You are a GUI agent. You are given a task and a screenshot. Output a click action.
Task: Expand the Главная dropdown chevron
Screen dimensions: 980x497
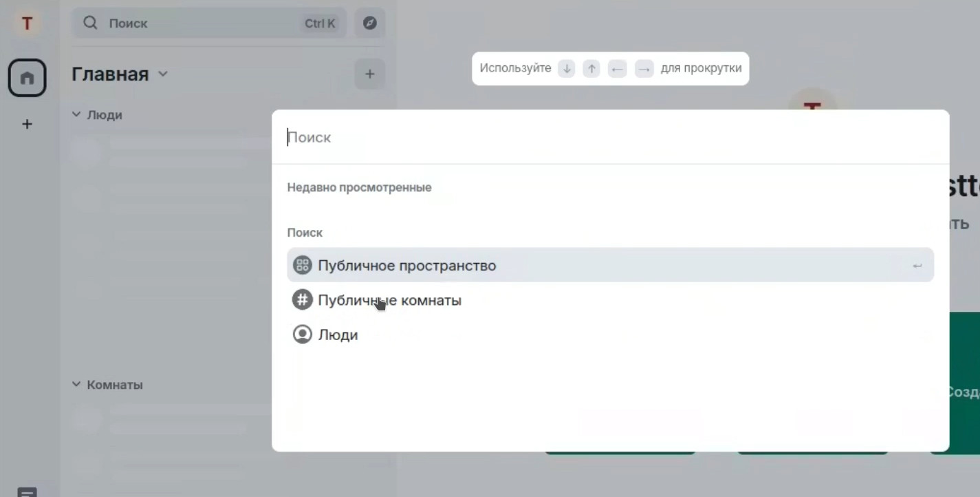pos(163,74)
